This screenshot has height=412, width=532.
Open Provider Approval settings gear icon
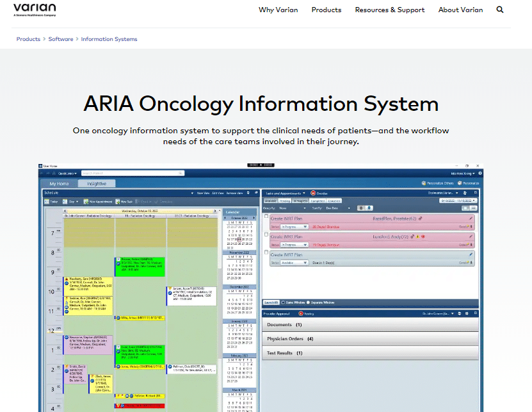click(467, 313)
